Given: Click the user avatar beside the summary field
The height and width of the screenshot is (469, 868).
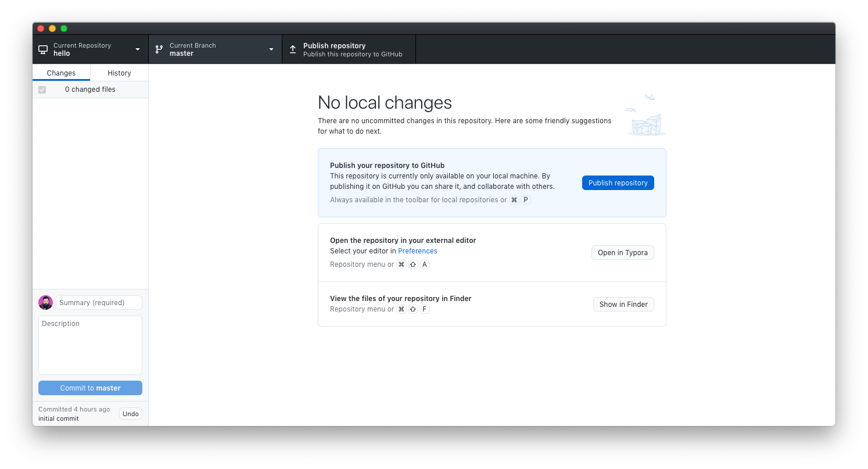Looking at the screenshot, I should 45,302.
